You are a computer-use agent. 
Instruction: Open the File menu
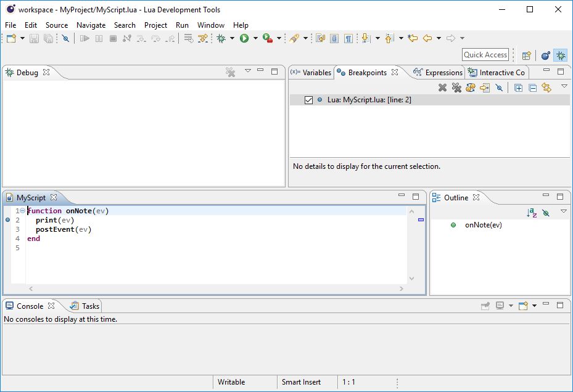[x=10, y=25]
